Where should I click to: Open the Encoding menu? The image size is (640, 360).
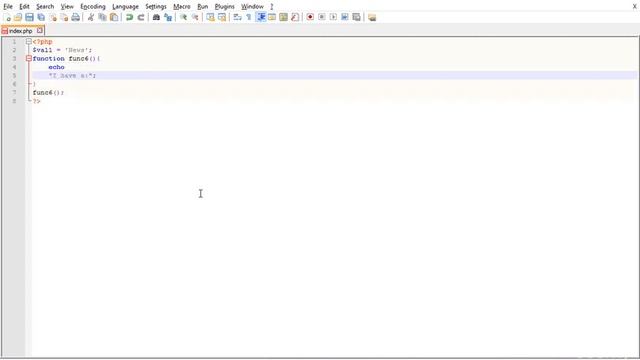tap(93, 7)
